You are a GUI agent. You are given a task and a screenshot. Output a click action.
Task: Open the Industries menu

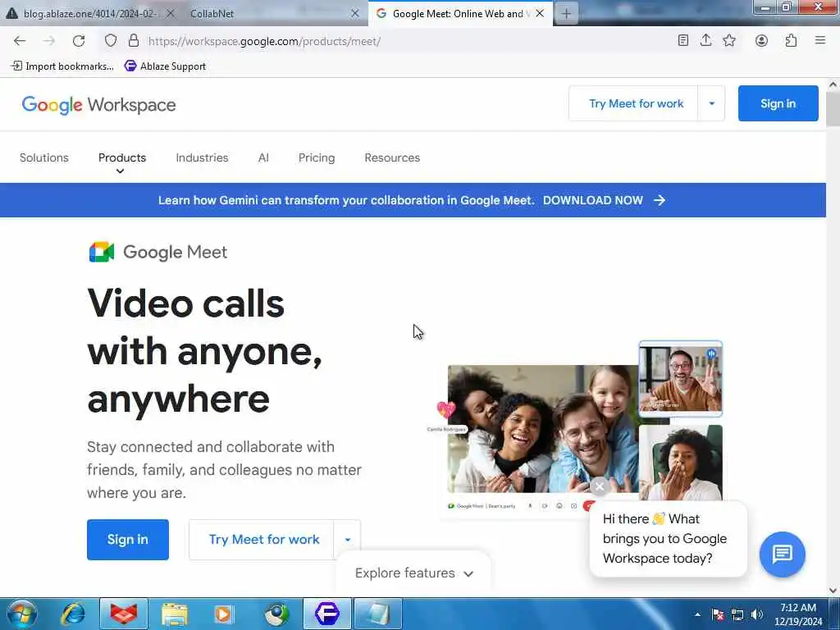202,157
